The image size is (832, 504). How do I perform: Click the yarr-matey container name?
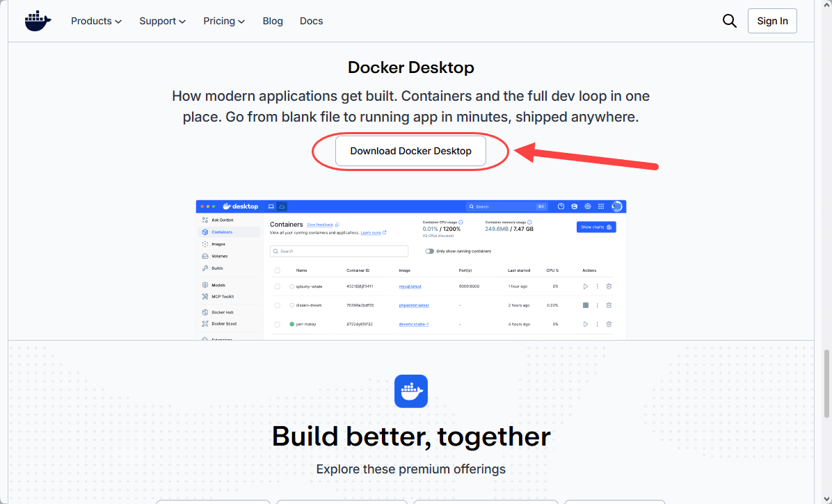pos(305,325)
